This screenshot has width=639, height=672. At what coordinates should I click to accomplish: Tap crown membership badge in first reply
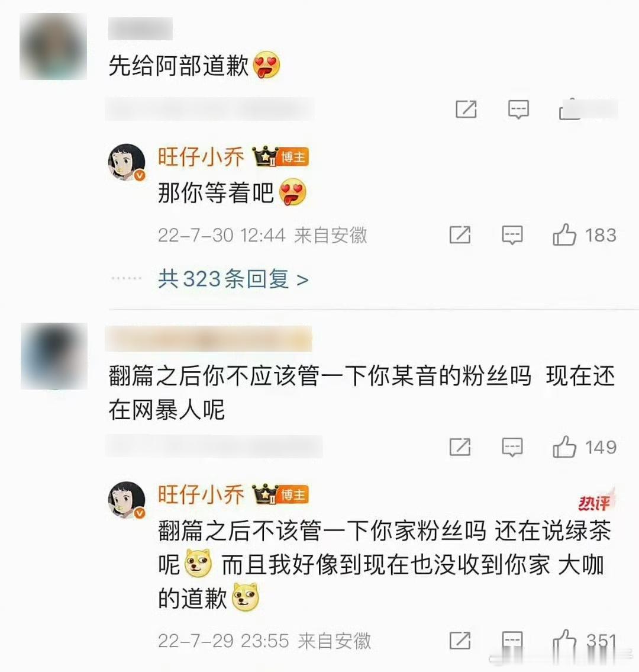(x=265, y=156)
